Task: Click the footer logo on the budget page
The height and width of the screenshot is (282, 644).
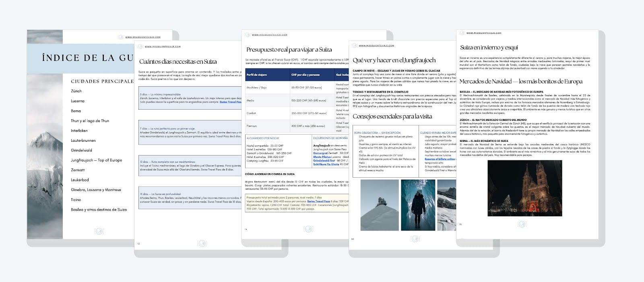Action: (x=308, y=229)
